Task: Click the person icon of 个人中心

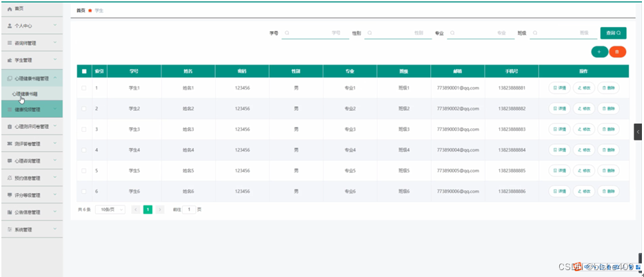Action: point(10,26)
